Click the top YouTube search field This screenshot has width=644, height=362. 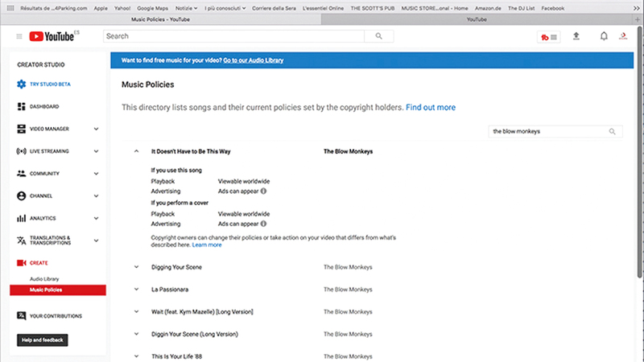235,36
